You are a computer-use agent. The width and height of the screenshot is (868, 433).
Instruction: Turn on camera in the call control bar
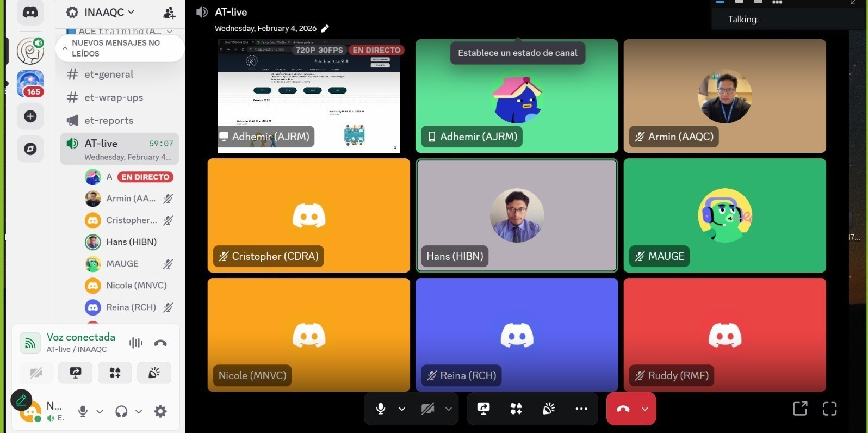428,409
